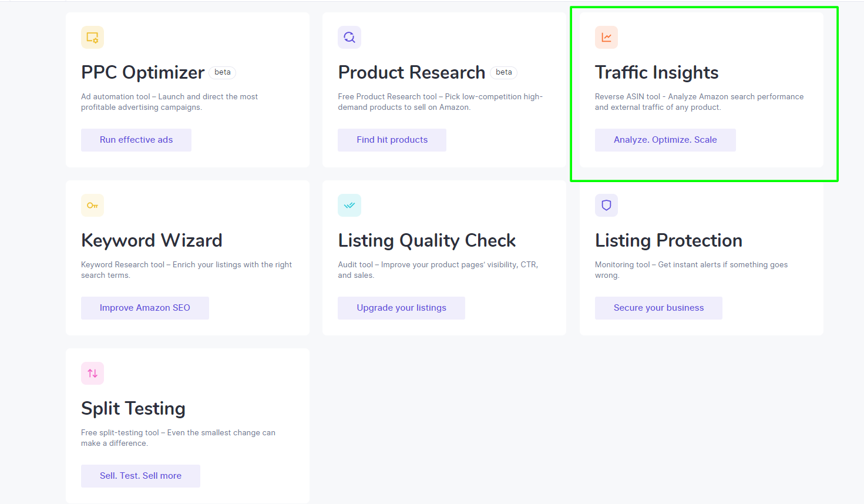This screenshot has height=504, width=864.
Task: Click Sell. Test. Sell more button
Action: (140, 476)
